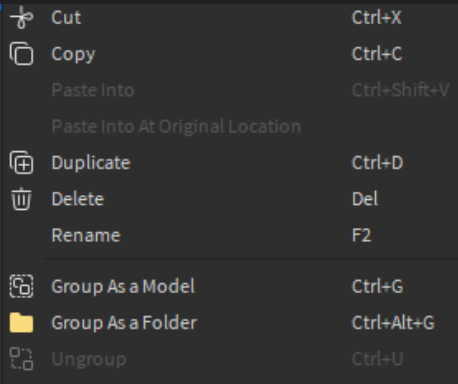The image size is (458, 384).
Task: Select Group As a Folder entry
Action: [x=230, y=322]
